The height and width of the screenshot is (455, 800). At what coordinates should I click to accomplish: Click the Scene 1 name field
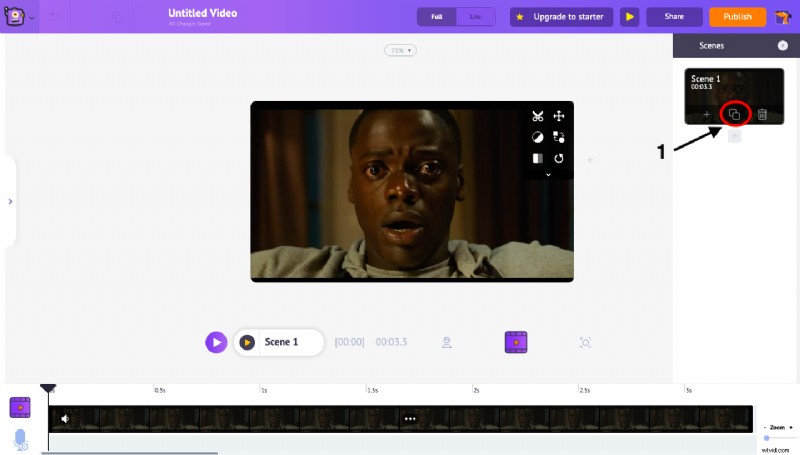(x=281, y=342)
